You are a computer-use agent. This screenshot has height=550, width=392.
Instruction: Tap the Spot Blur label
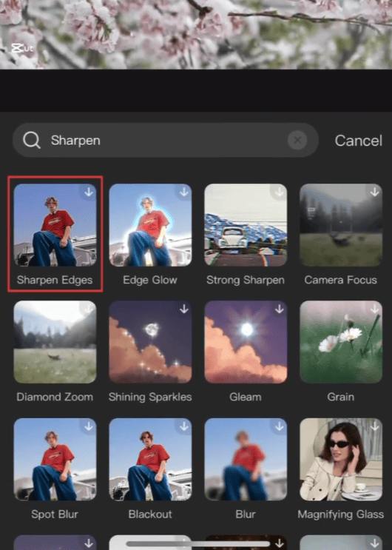tap(55, 514)
